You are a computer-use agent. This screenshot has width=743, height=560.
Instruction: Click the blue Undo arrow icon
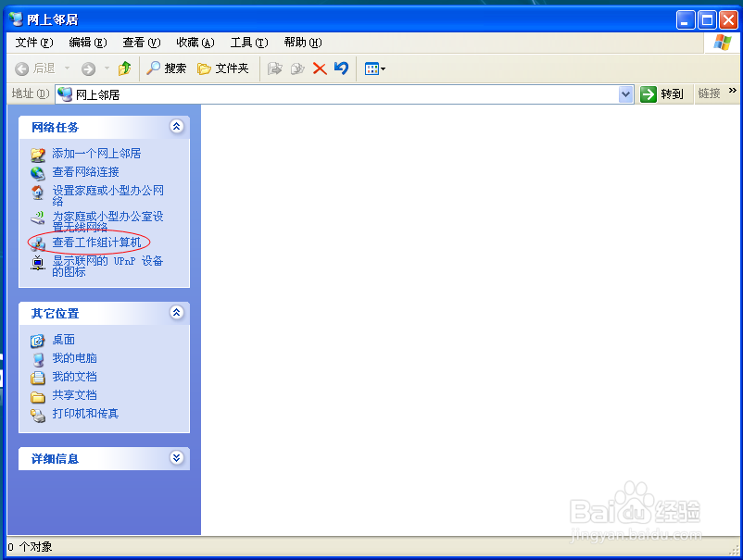(x=341, y=68)
